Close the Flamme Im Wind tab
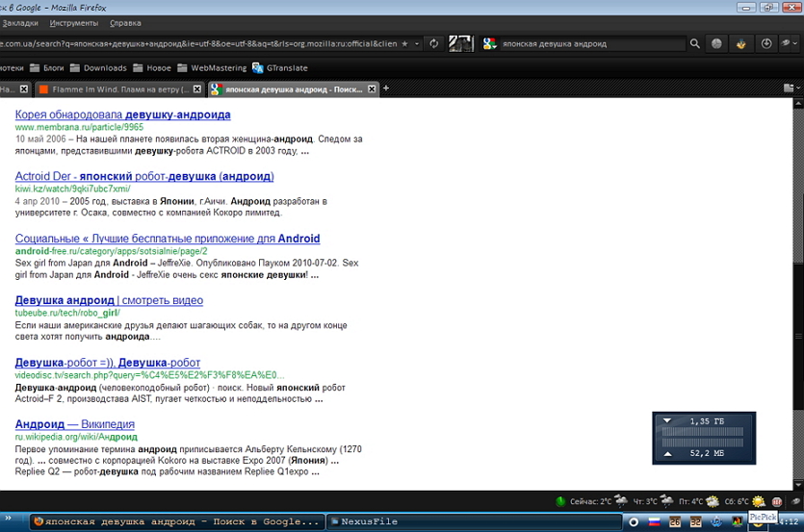804x532 pixels. 196,89
